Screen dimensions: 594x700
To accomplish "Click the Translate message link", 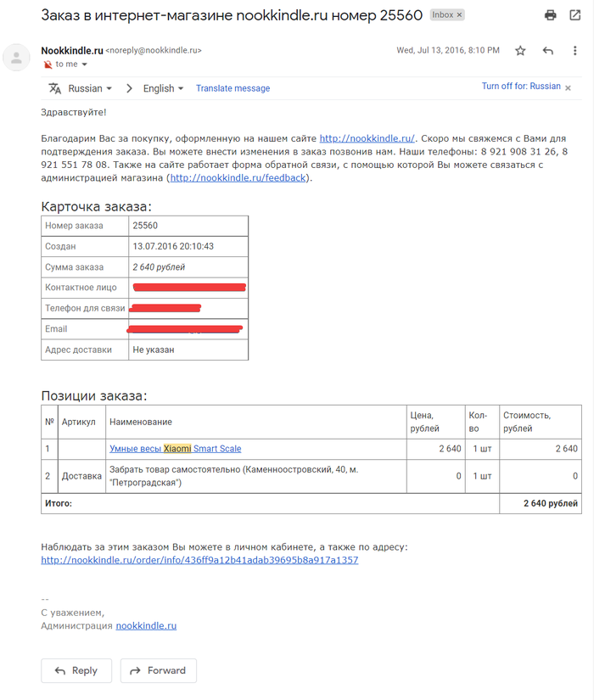I will pos(233,88).
